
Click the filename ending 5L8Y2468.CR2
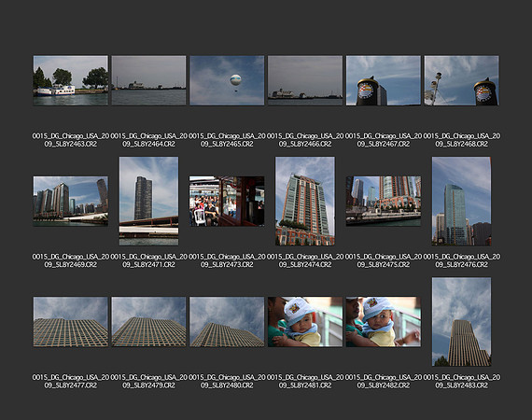[x=461, y=140]
